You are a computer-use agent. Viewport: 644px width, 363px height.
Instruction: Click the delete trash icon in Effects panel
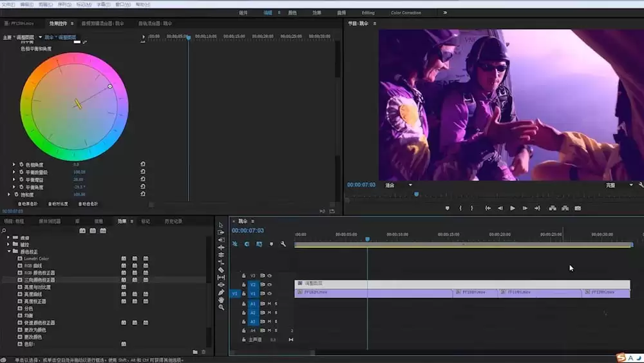click(x=204, y=352)
